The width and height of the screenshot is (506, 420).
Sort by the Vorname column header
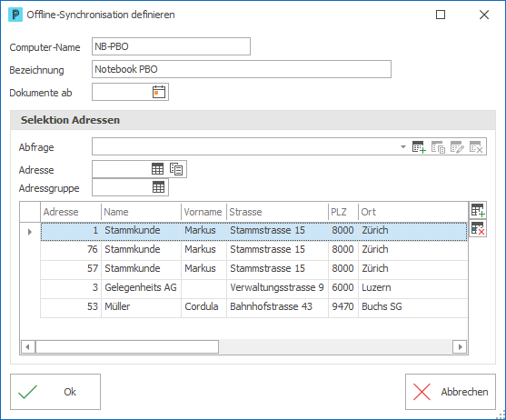pos(204,212)
